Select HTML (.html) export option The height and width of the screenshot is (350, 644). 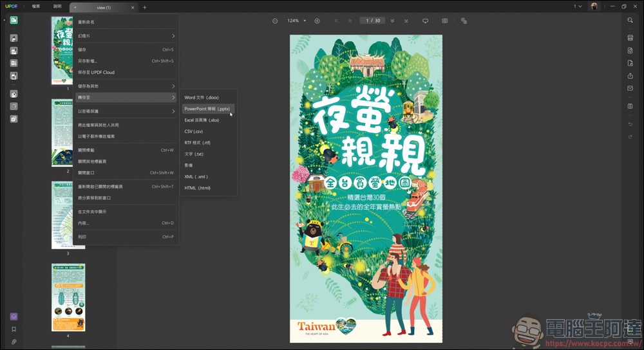208,188
